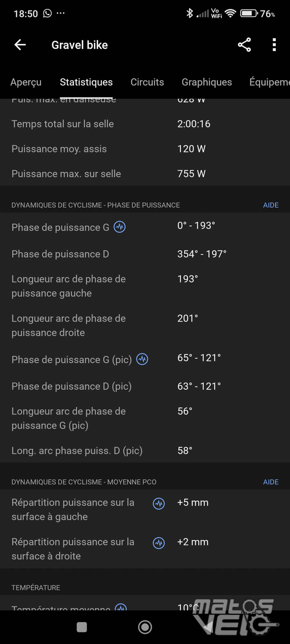Screen dimensions: 290x644
Task: Tap chart icon beside Phase de puissance G (pic)
Action: pos(142,359)
